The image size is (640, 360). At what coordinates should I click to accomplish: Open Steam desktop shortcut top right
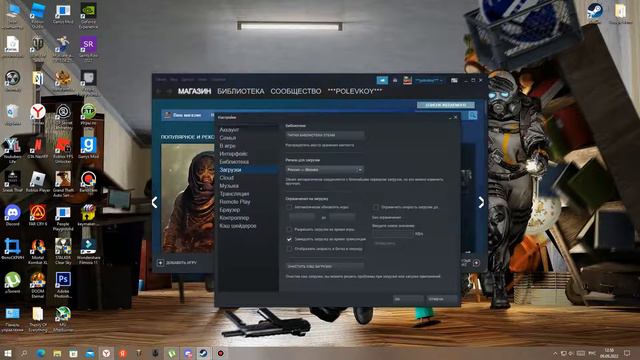595,11
